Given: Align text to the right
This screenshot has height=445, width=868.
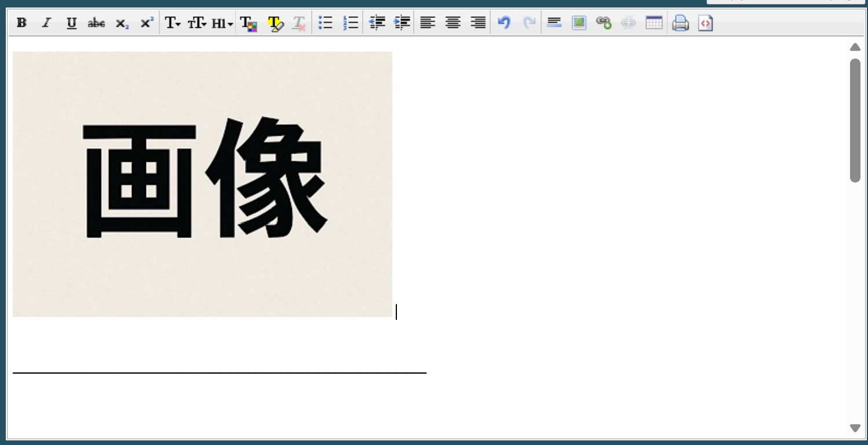Looking at the screenshot, I should click(478, 23).
